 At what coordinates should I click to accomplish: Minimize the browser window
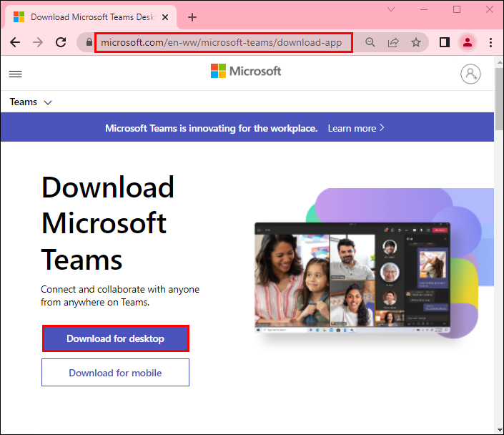tap(424, 9)
